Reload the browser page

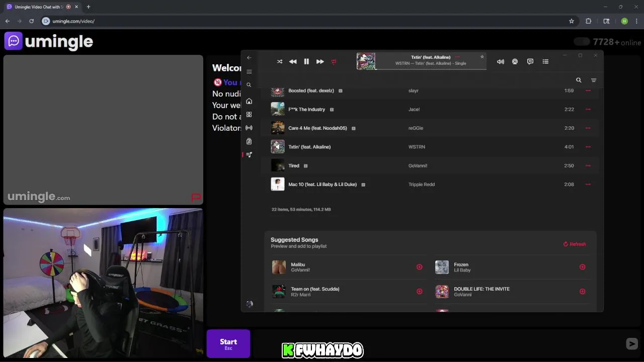[31, 21]
